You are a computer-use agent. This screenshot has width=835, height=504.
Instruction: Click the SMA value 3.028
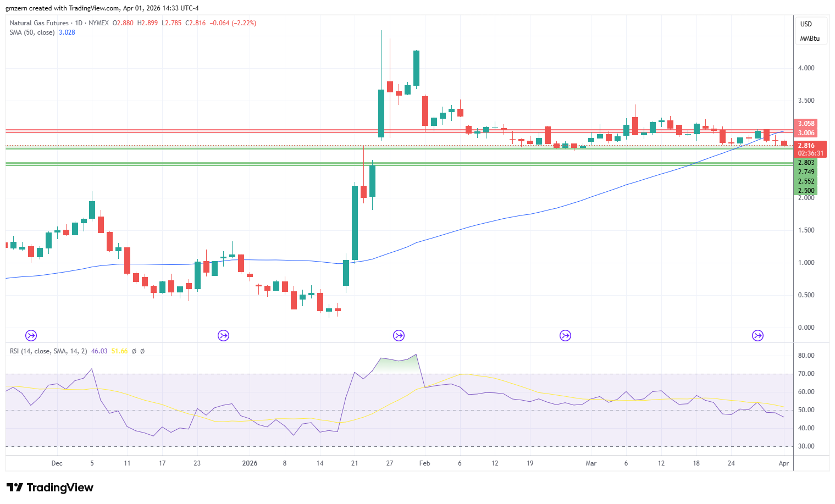click(67, 32)
